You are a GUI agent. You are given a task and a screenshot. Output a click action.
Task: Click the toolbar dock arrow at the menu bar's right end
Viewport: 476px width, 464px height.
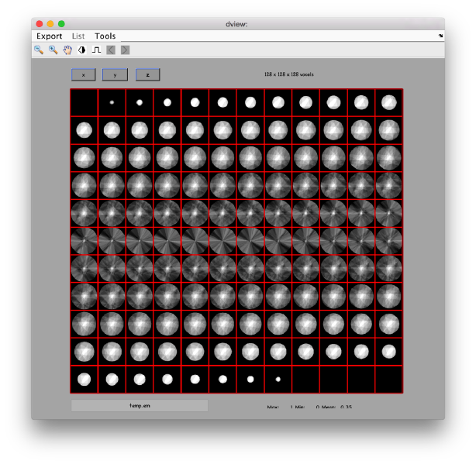tap(440, 36)
